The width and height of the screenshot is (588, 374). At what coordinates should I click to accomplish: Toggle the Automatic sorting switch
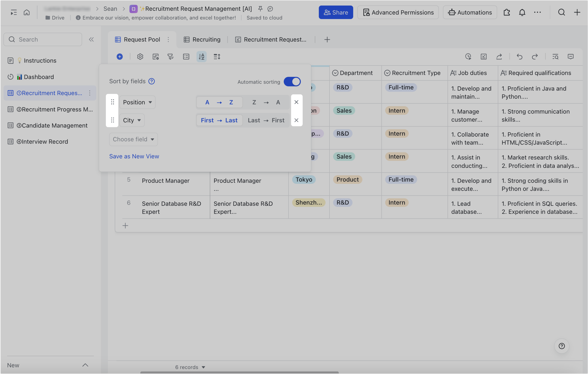[x=292, y=82]
